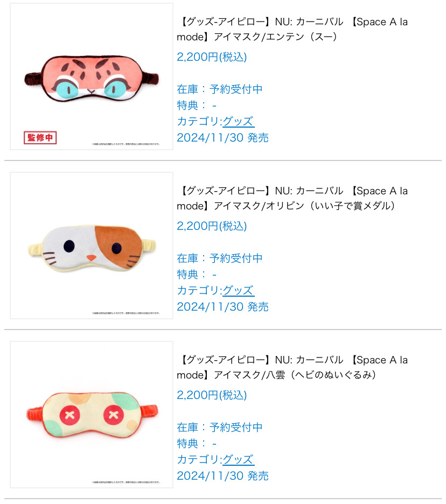Open グッズ category link for エンテン item
This screenshot has height=504, width=446.
pos(238,122)
